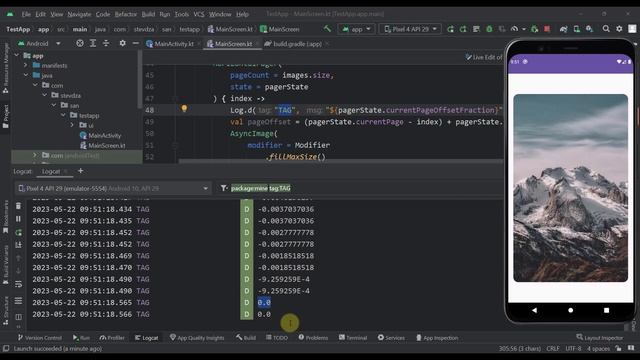The width and height of the screenshot is (640, 360).
Task: Open Device Manager icon in toolbar
Action: tap(576, 29)
